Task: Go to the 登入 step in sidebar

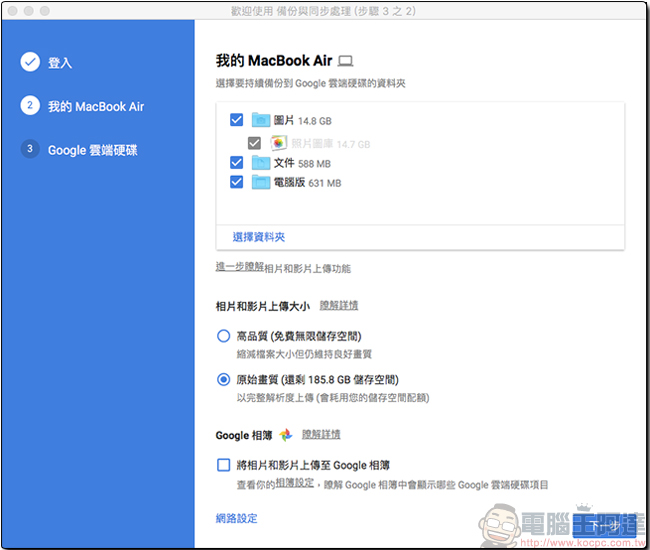Action: click(60, 63)
